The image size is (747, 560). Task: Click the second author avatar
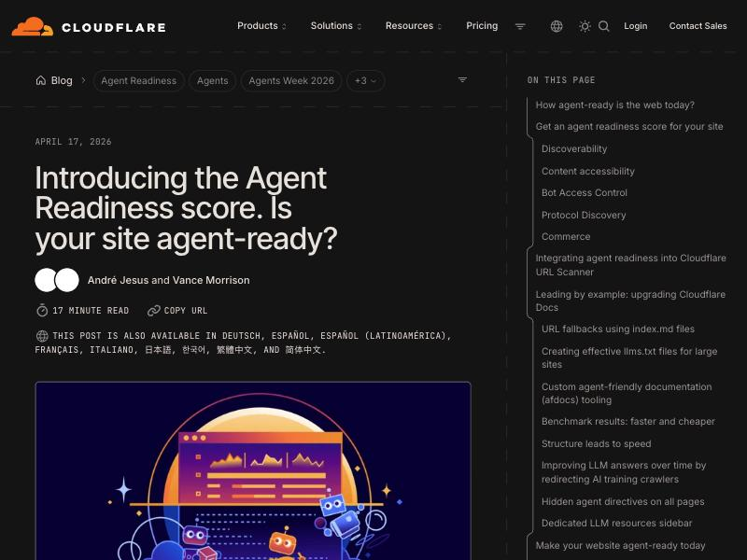click(67, 280)
